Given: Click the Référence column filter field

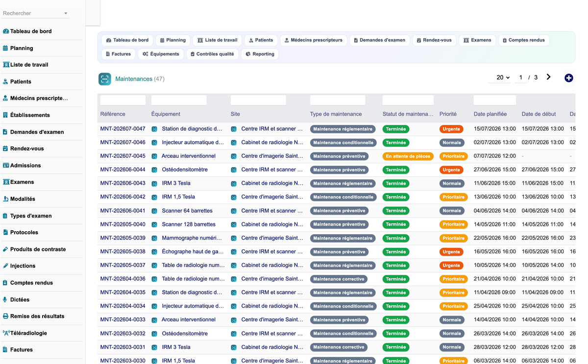Looking at the screenshot, I should [123, 100].
